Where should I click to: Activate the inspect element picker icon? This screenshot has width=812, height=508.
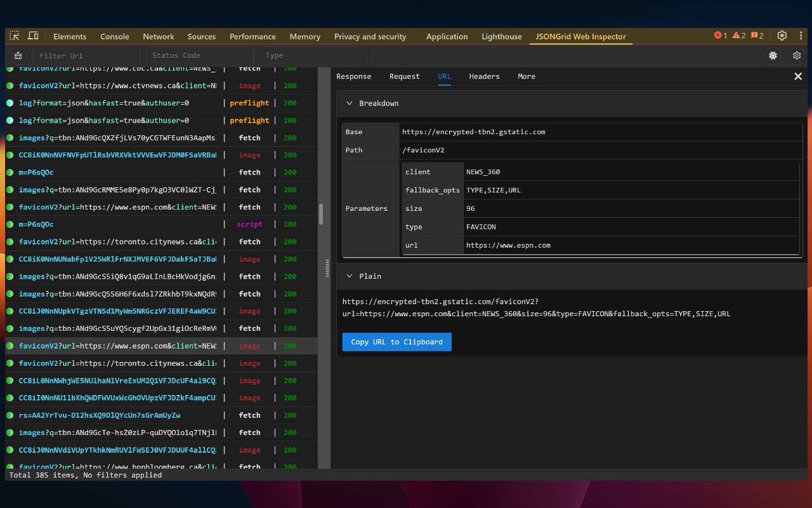[x=15, y=36]
